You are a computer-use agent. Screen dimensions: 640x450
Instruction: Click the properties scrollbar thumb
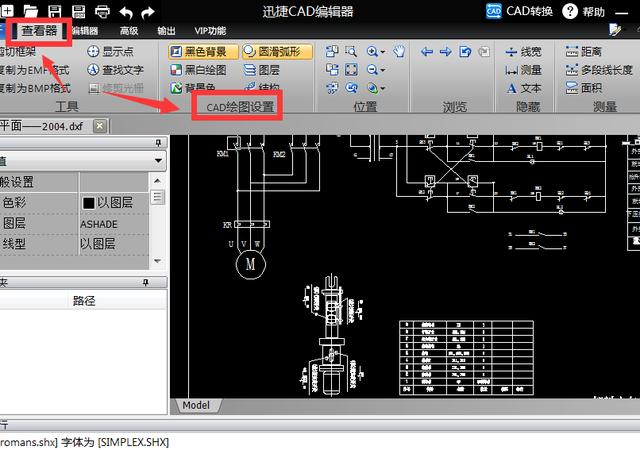coord(158,197)
